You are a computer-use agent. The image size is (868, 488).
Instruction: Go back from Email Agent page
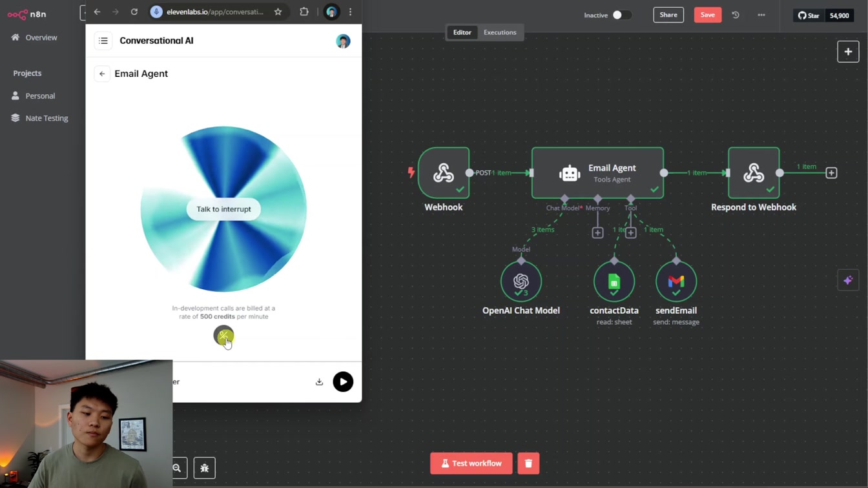click(x=102, y=74)
